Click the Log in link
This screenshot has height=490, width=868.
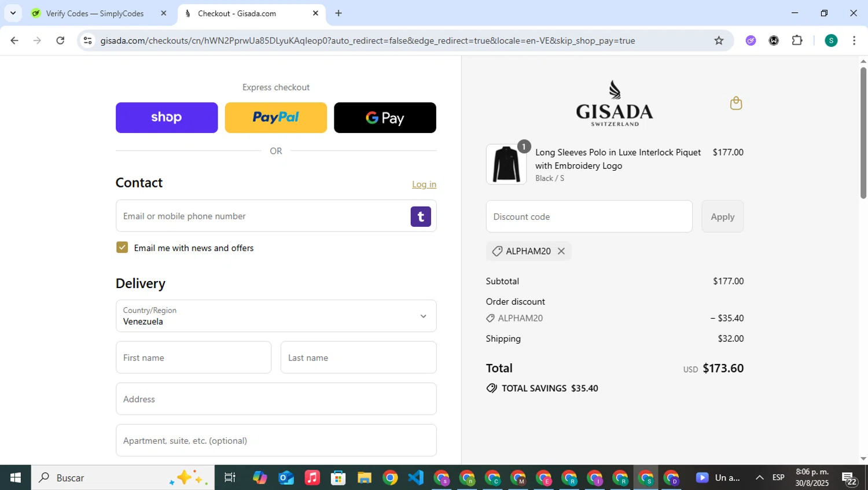[x=424, y=184]
